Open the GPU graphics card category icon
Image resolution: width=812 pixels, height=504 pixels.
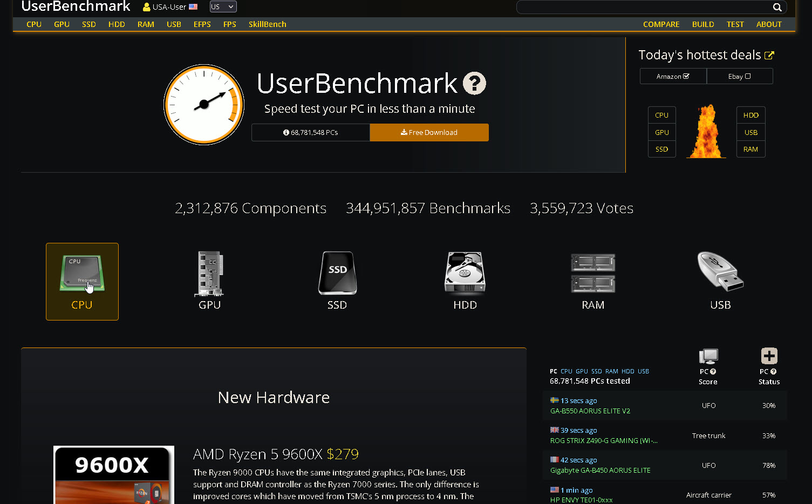[209, 273]
